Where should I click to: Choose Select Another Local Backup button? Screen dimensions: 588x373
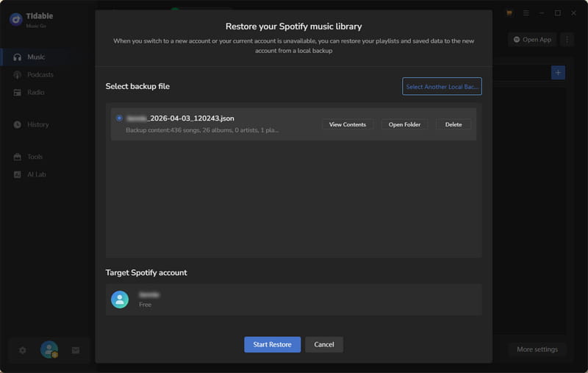click(x=442, y=86)
